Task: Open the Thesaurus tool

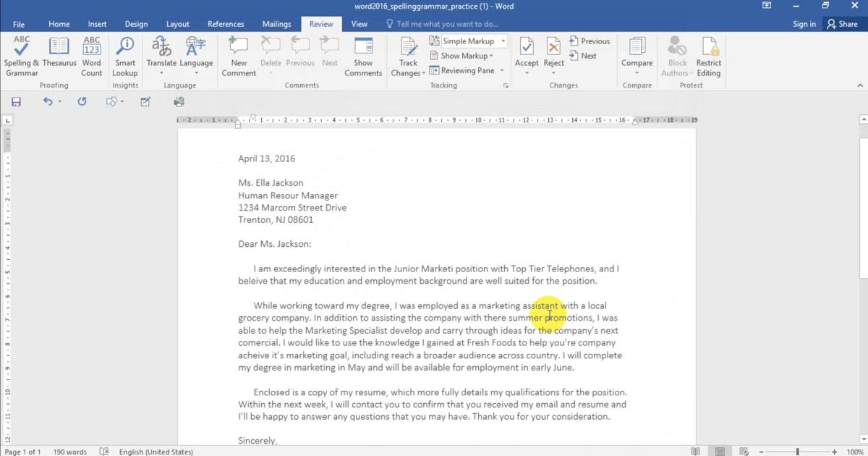Action: coord(59,51)
